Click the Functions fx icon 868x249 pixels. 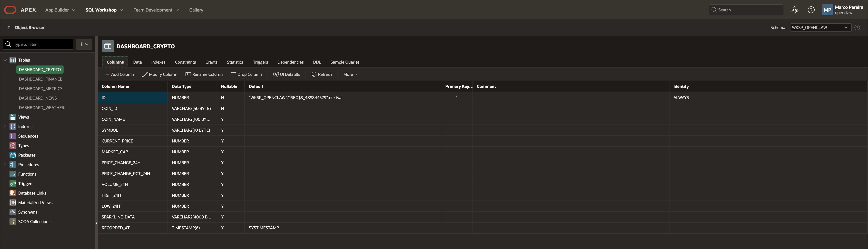tap(13, 174)
